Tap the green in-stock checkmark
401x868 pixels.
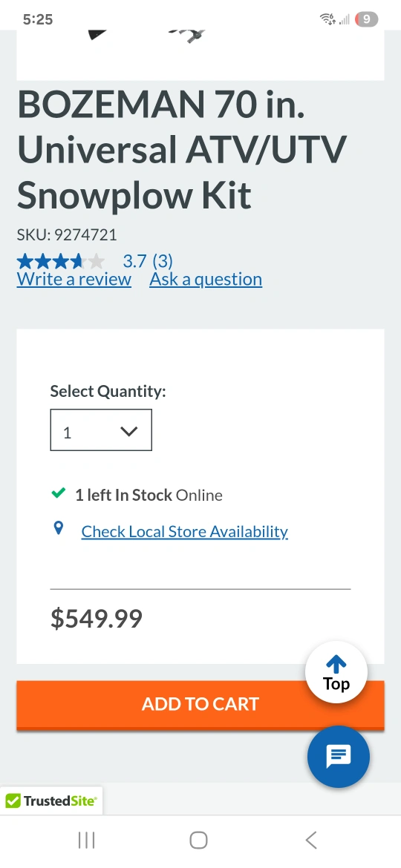pos(58,493)
